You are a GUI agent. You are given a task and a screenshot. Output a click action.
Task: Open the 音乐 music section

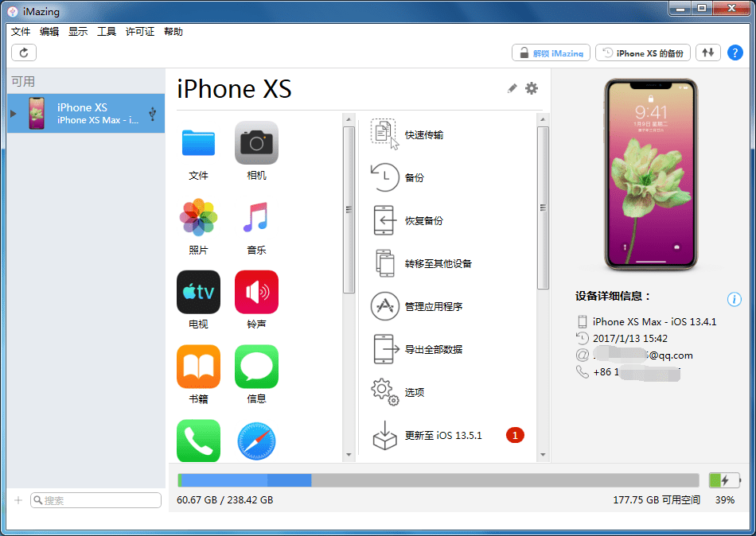(256, 217)
